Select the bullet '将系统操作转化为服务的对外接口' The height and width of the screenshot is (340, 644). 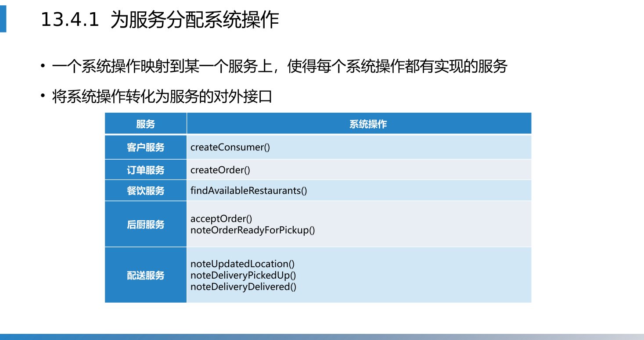coord(162,96)
